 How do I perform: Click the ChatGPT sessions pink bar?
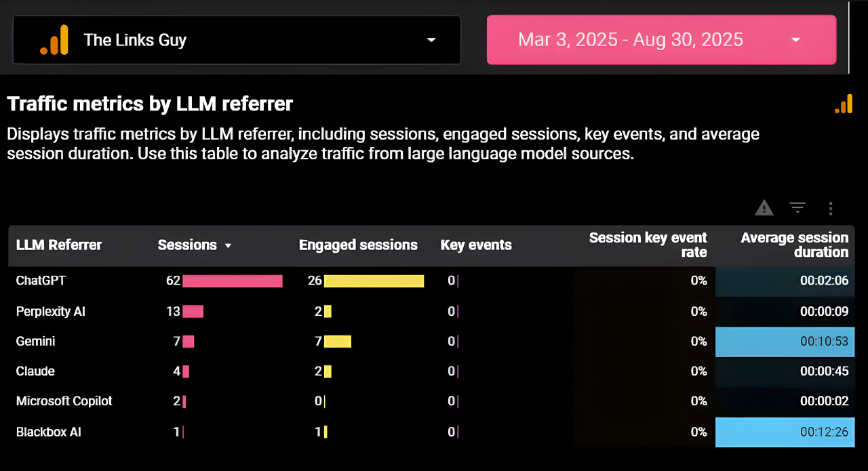point(234,281)
